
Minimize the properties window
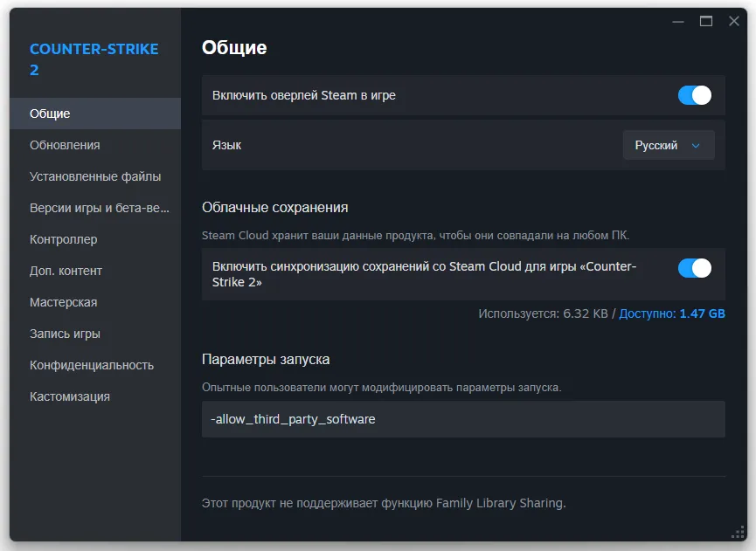click(x=678, y=21)
